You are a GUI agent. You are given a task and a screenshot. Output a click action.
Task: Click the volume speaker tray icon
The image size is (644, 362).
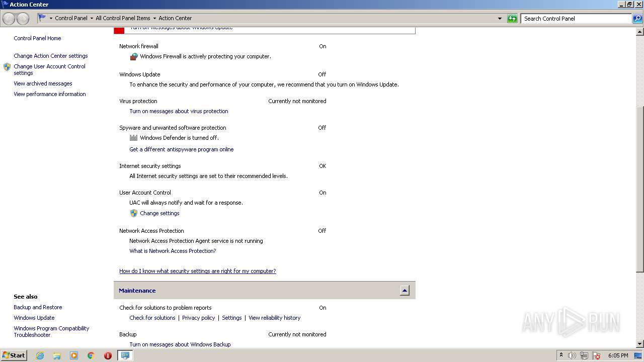(x=572, y=355)
